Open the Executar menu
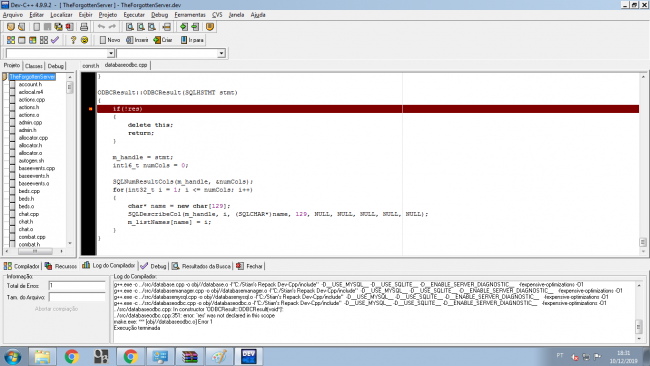The image size is (650, 366). 134,15
